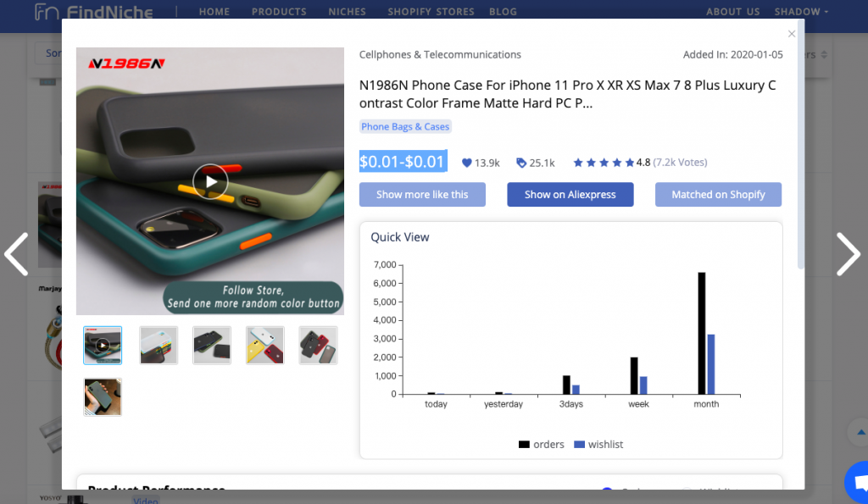Image resolution: width=868 pixels, height=504 pixels.
Task: Select the thumbnail of hand-held green case
Action: tap(103, 397)
